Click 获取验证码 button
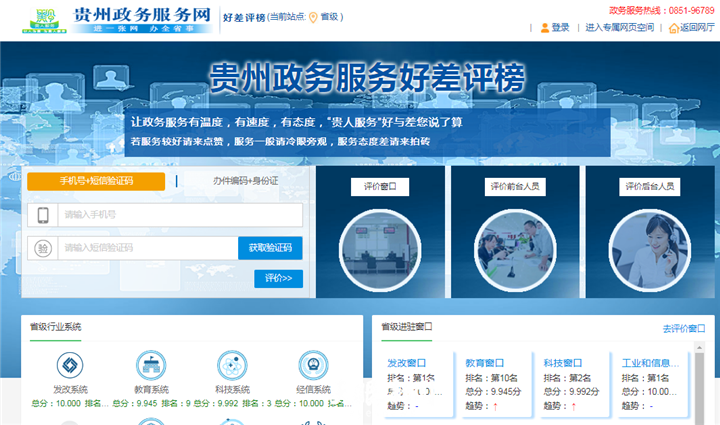This screenshot has width=720, height=425. [x=270, y=248]
